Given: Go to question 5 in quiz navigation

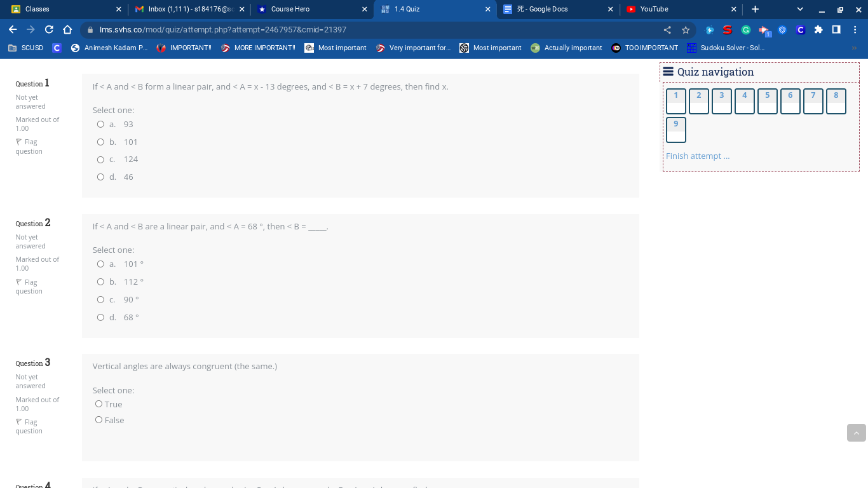Looking at the screenshot, I should tap(768, 102).
